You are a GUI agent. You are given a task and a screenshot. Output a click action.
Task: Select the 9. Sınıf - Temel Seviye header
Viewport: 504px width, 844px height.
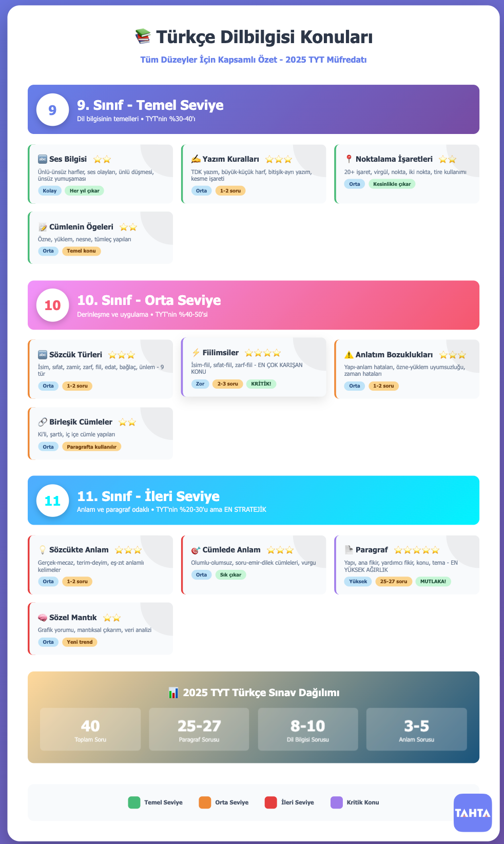click(254, 109)
